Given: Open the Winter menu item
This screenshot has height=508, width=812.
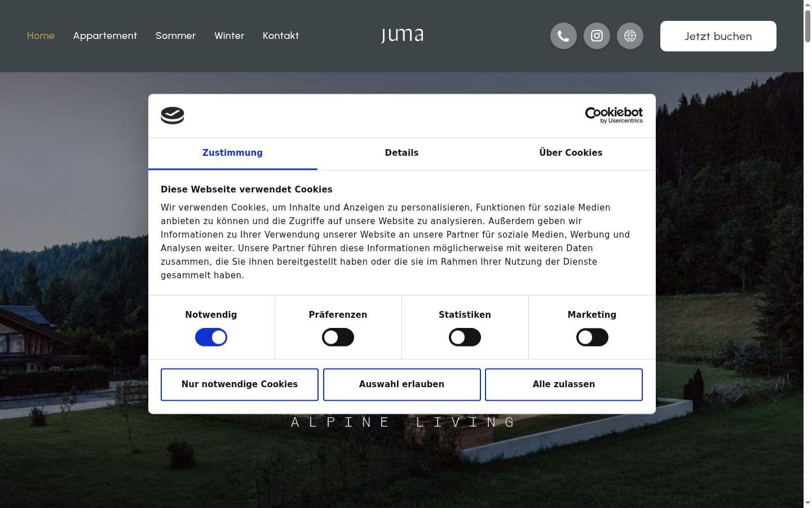Looking at the screenshot, I should pyautogui.click(x=229, y=36).
